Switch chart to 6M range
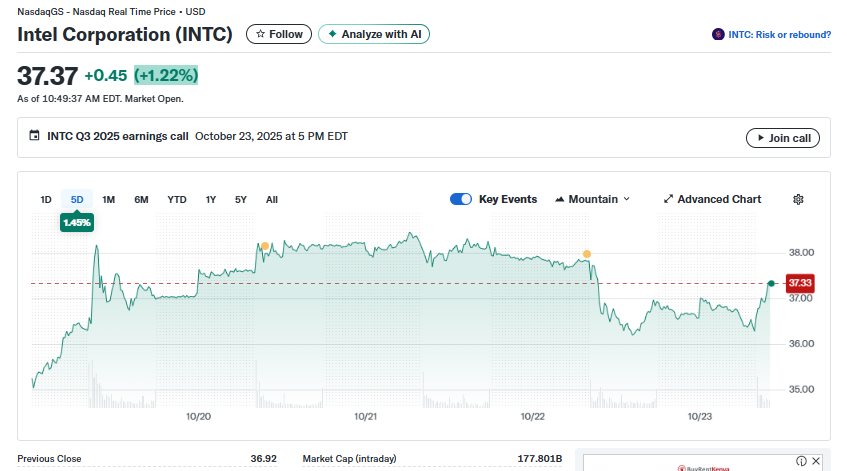This screenshot has height=471, width=847. (141, 199)
